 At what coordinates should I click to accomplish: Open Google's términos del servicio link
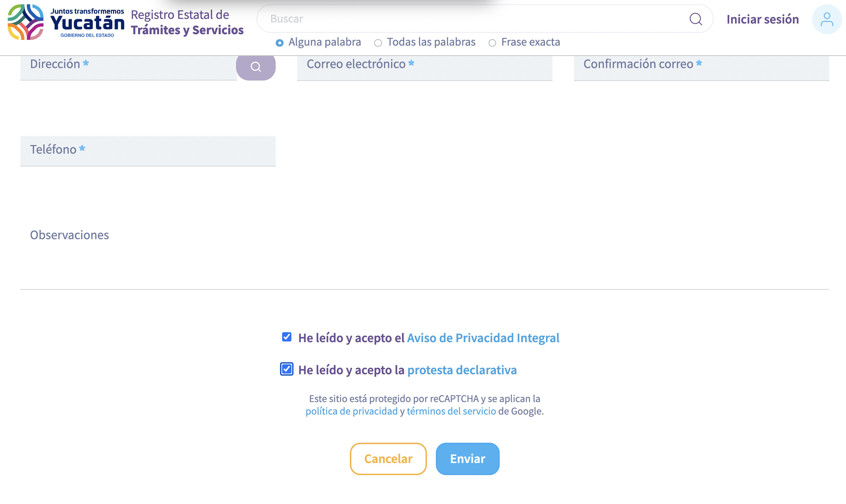tap(451, 411)
